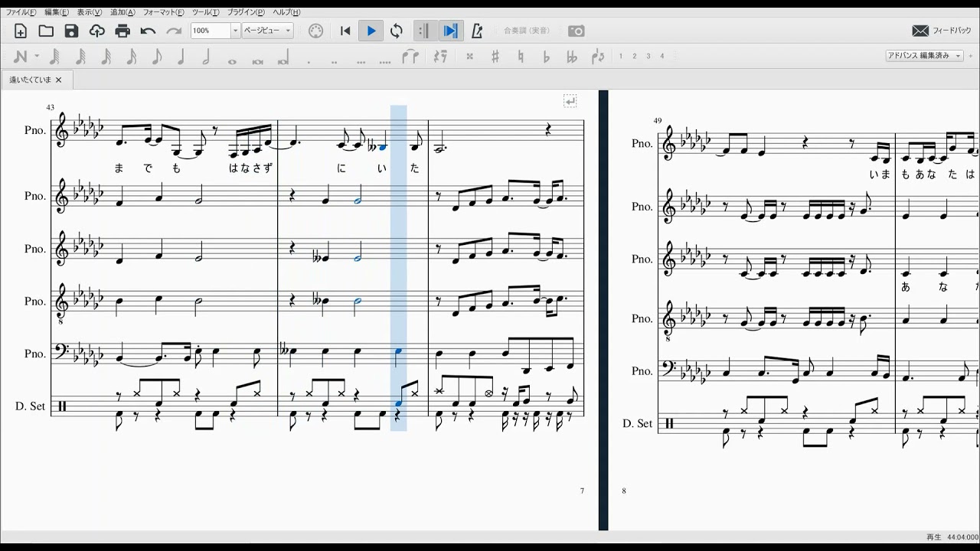The image size is (980, 551).
Task: Save the score with the floppy disk icon
Action: click(x=71, y=31)
